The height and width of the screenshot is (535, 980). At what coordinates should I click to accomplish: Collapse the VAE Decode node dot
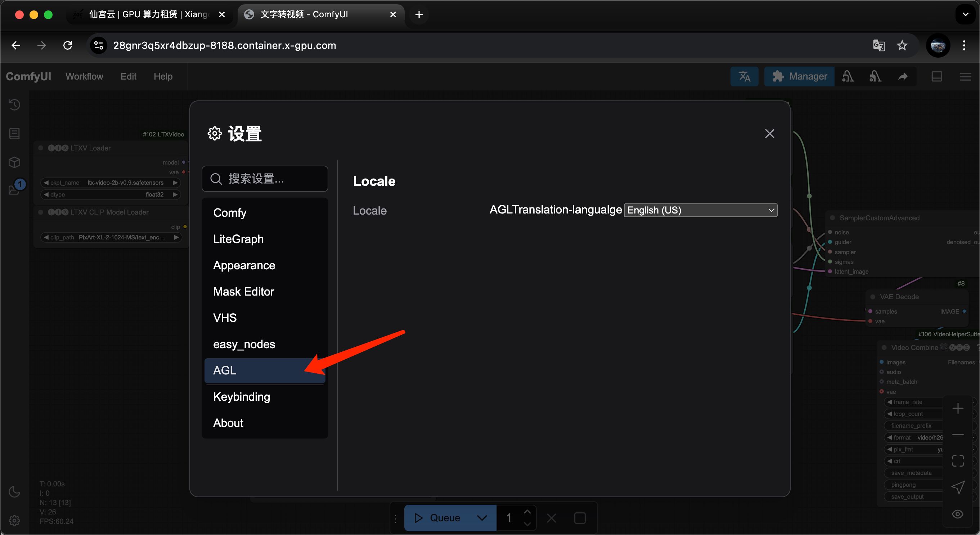[873, 297]
